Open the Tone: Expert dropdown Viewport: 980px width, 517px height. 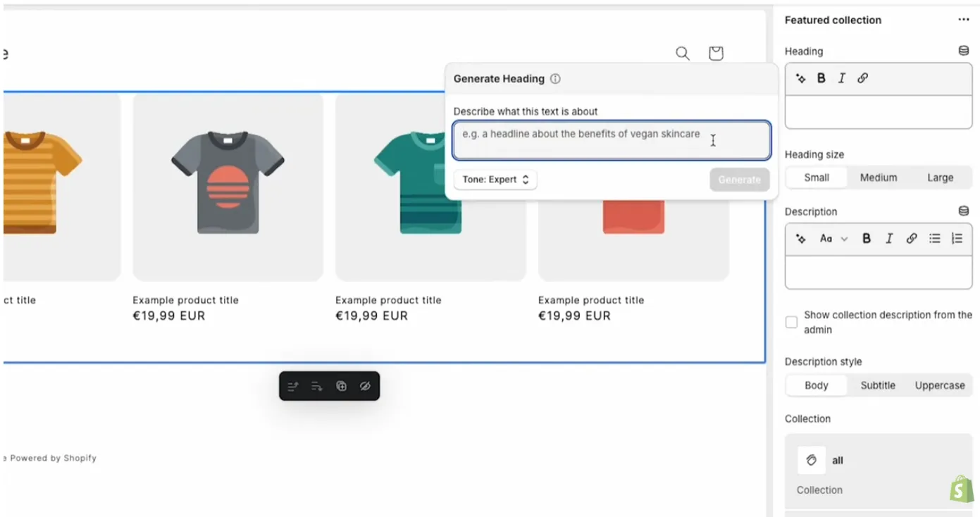tap(495, 180)
